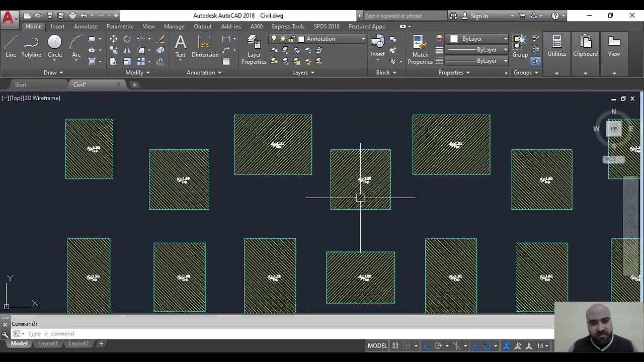644x362 pixels.
Task: Select the Offset tool
Action: click(160, 61)
